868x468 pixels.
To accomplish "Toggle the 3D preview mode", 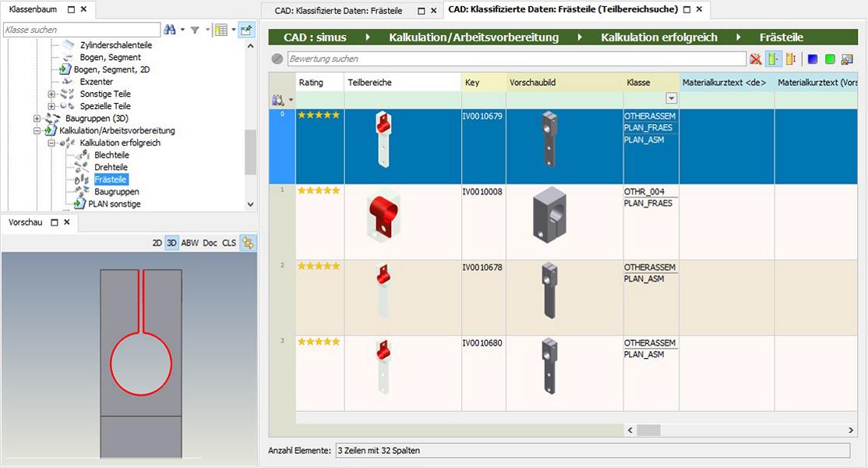I will click(x=171, y=243).
